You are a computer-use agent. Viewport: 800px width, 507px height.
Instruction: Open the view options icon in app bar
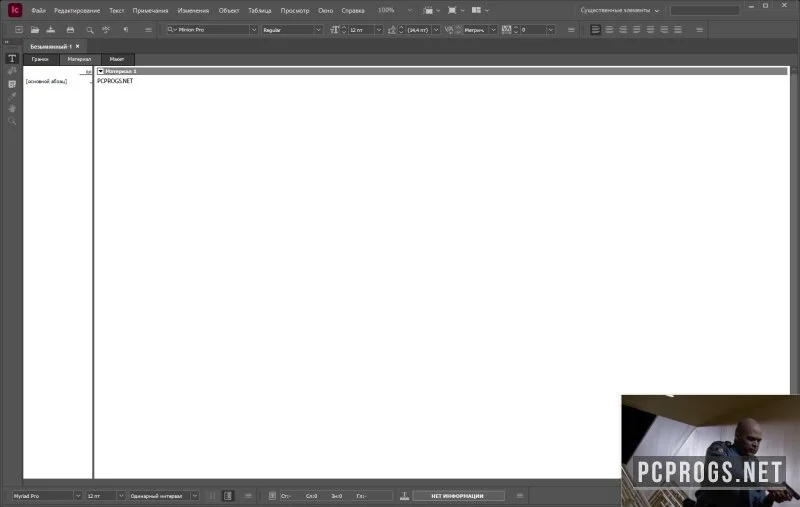(x=431, y=10)
